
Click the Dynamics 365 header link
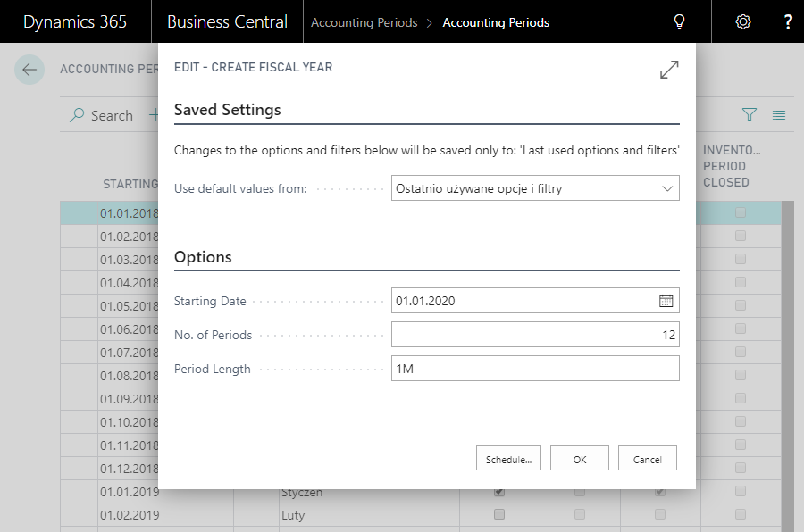[x=75, y=21]
